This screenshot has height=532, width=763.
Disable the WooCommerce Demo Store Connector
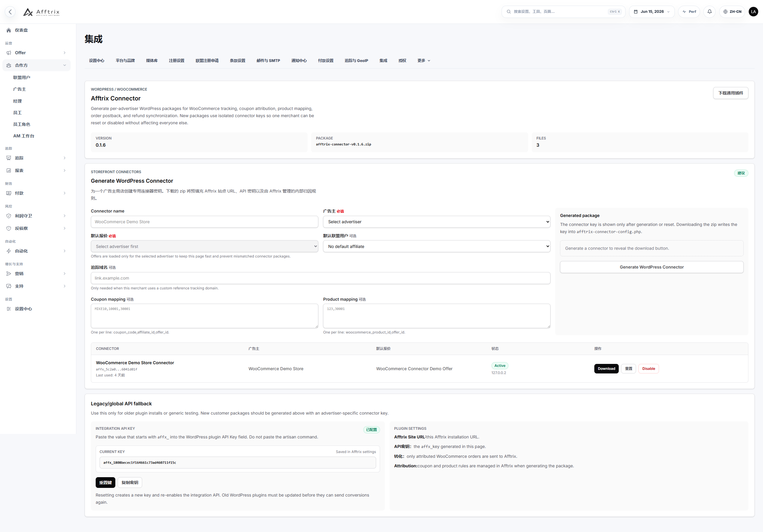pyautogui.click(x=648, y=369)
